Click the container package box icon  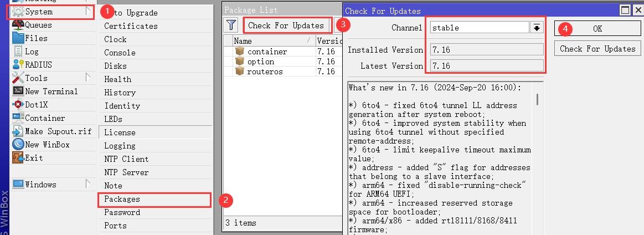tap(239, 52)
